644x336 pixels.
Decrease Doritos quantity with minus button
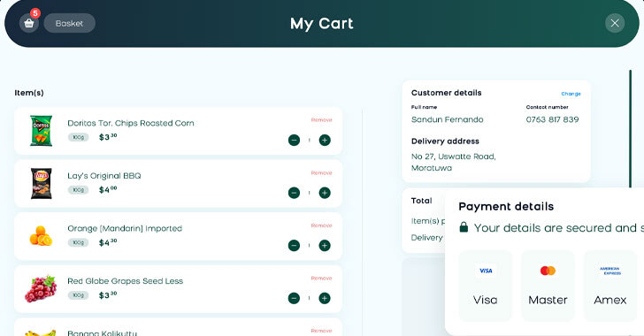coord(294,140)
